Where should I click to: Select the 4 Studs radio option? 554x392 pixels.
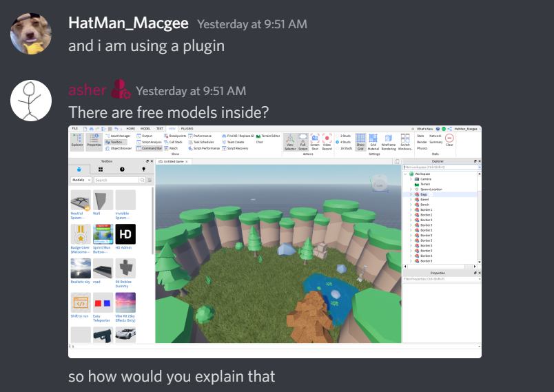click(x=343, y=142)
